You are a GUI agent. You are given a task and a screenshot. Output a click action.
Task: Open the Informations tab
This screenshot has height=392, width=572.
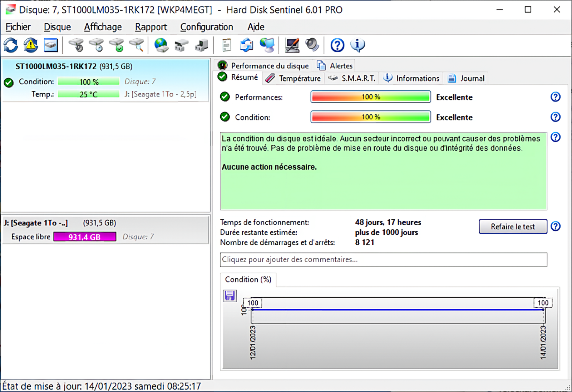[411, 78]
